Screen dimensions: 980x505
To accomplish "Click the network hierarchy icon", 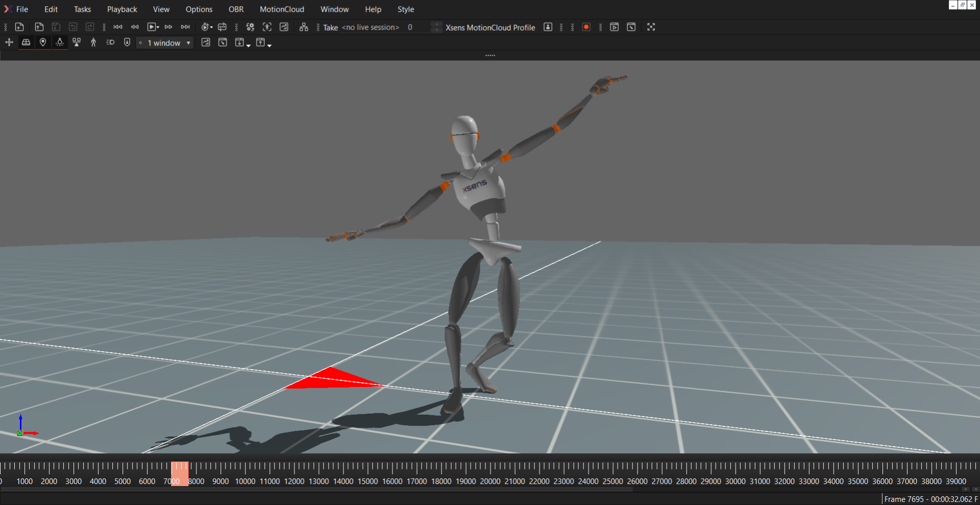I will [x=304, y=27].
